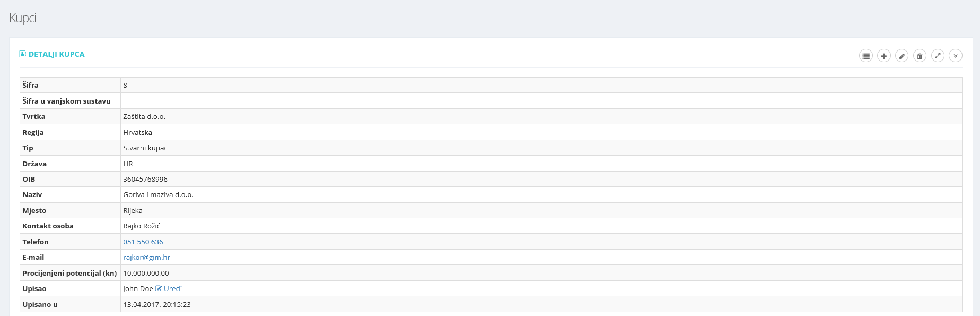Select the Procijenjeni potencijal amount 10.000.000,00
The height and width of the screenshot is (316, 980).
146,273
